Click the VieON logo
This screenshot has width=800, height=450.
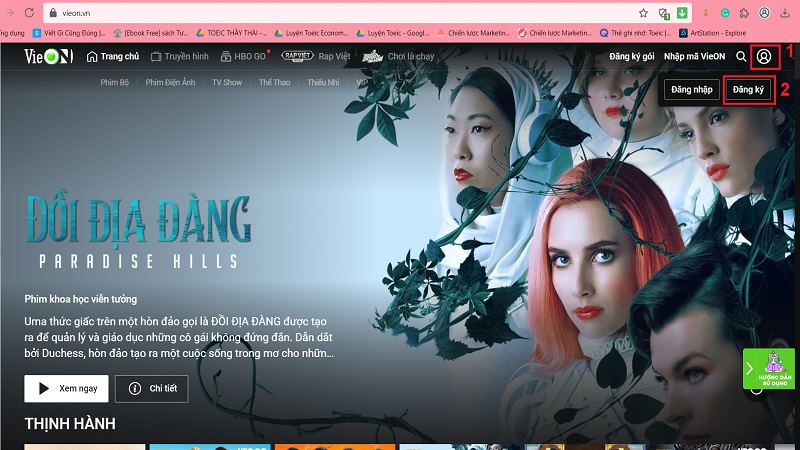[x=49, y=57]
